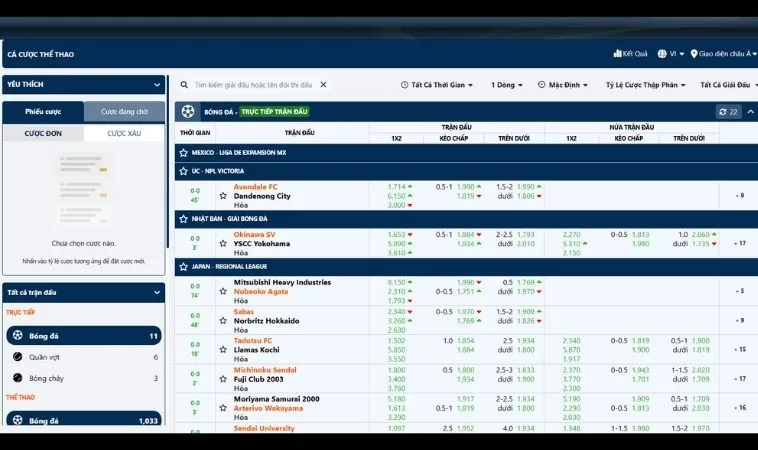Screen dimensions: 758x450
Task: Toggle favorite star for Japan Regional League
Action: pyautogui.click(x=182, y=267)
